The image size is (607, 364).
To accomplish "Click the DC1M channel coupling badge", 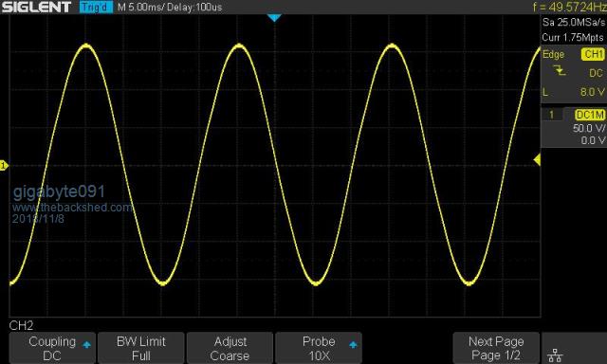I will coord(590,115).
